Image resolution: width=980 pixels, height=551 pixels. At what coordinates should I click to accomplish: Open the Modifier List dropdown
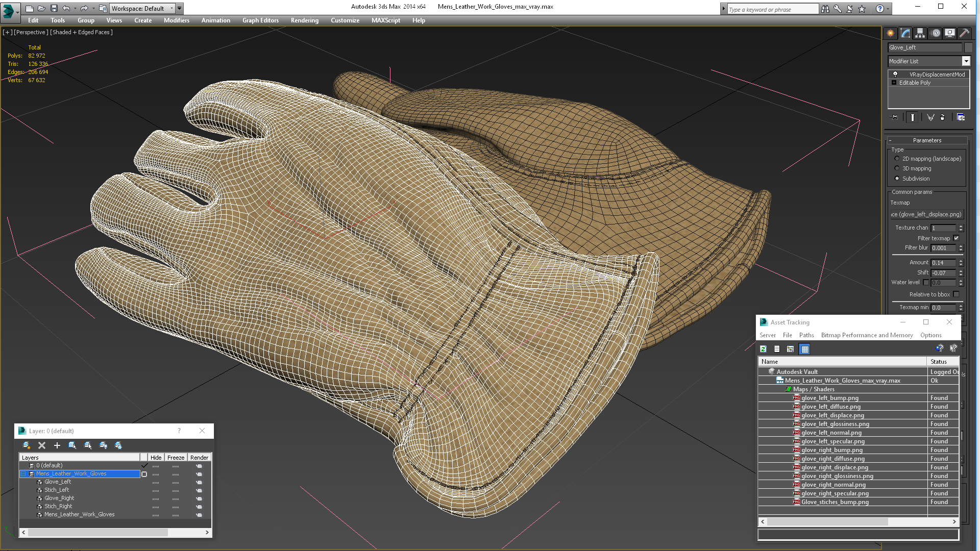pos(966,61)
